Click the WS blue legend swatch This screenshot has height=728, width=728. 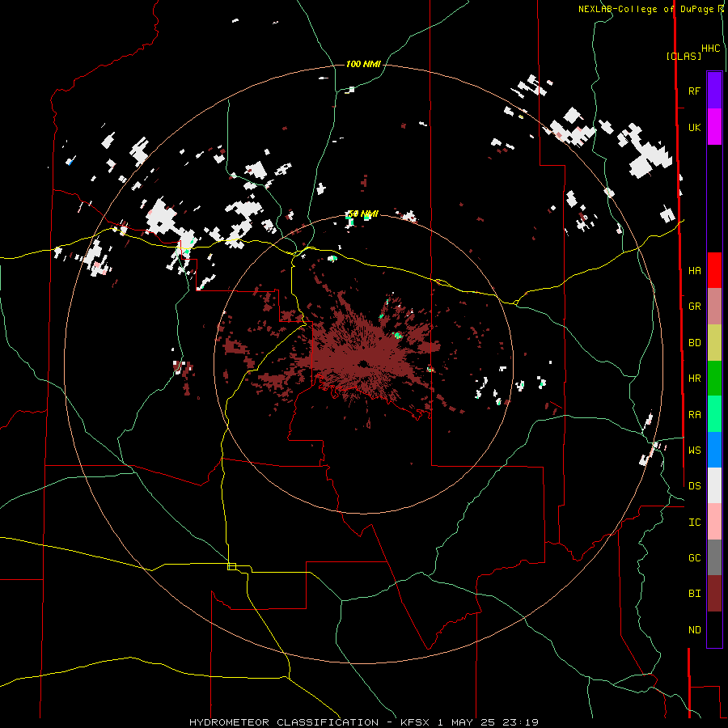point(714,450)
